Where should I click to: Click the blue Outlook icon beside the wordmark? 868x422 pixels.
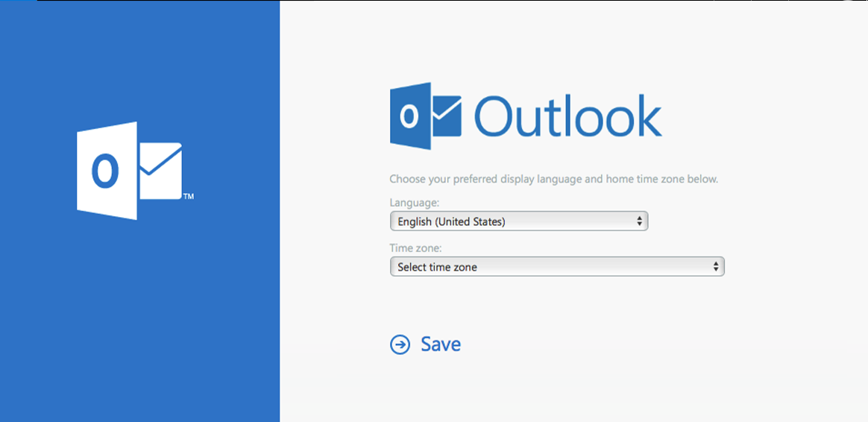pyautogui.click(x=425, y=116)
